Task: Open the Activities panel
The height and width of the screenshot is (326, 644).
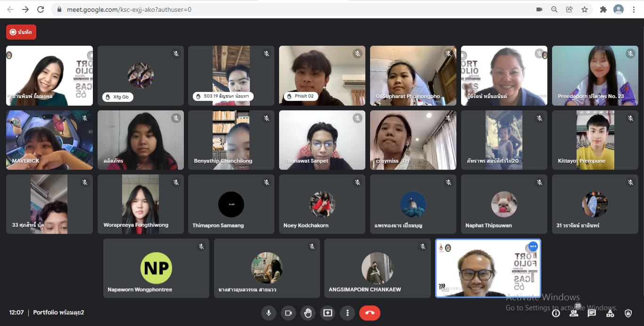Action: click(x=610, y=313)
